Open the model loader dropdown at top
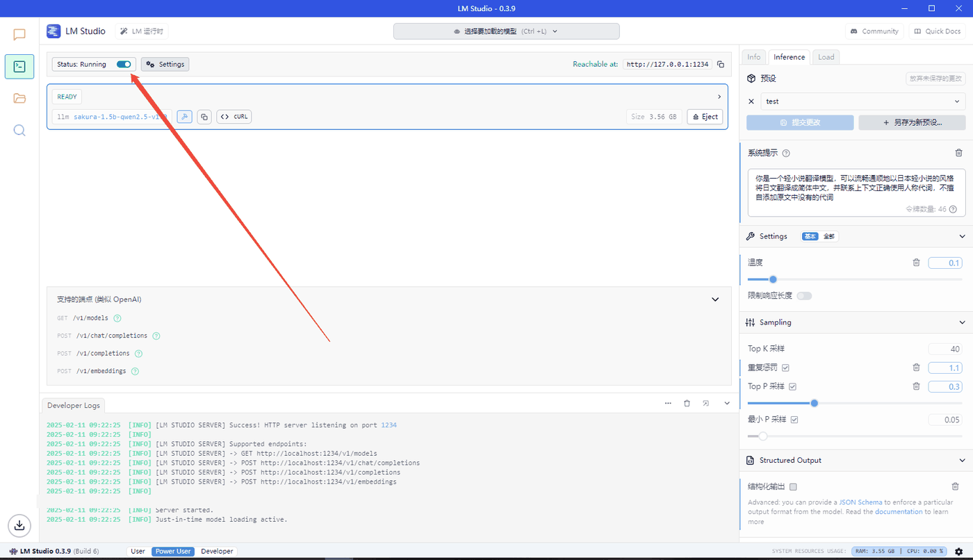Screen dimensions: 973x560 point(506,31)
